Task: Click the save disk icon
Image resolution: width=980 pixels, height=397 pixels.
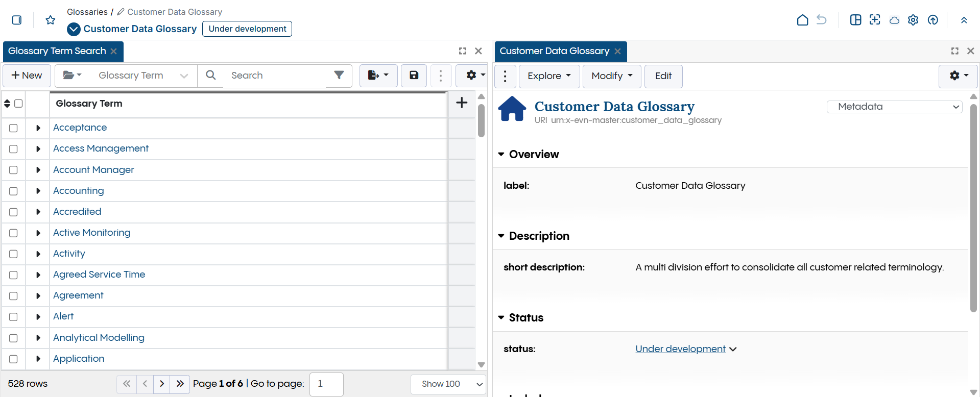Action: coord(414,76)
